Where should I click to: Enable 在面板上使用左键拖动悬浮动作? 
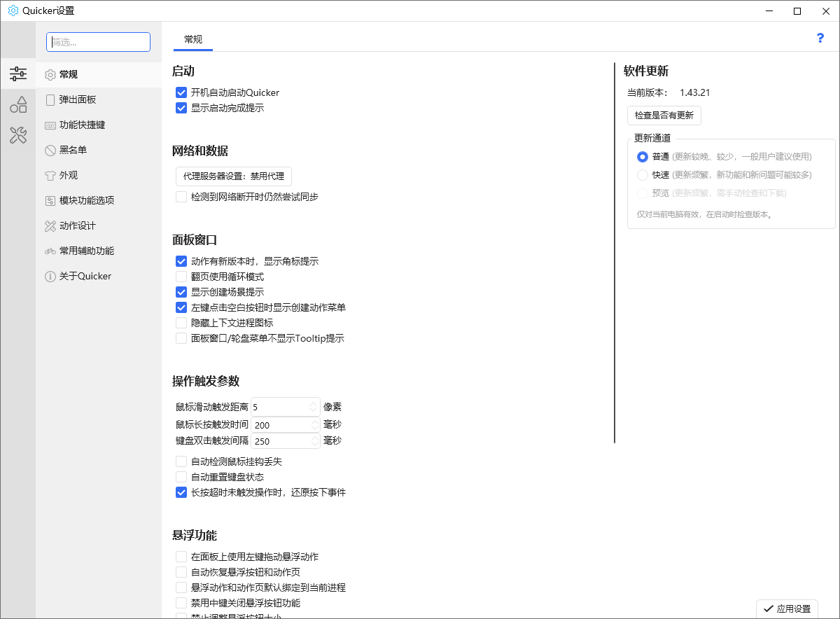(181, 557)
